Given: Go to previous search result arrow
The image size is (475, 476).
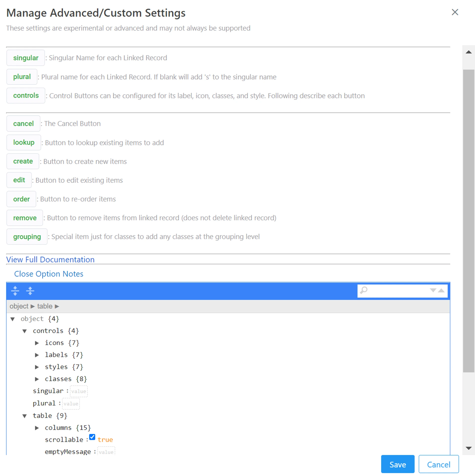Looking at the screenshot, I should point(441,290).
